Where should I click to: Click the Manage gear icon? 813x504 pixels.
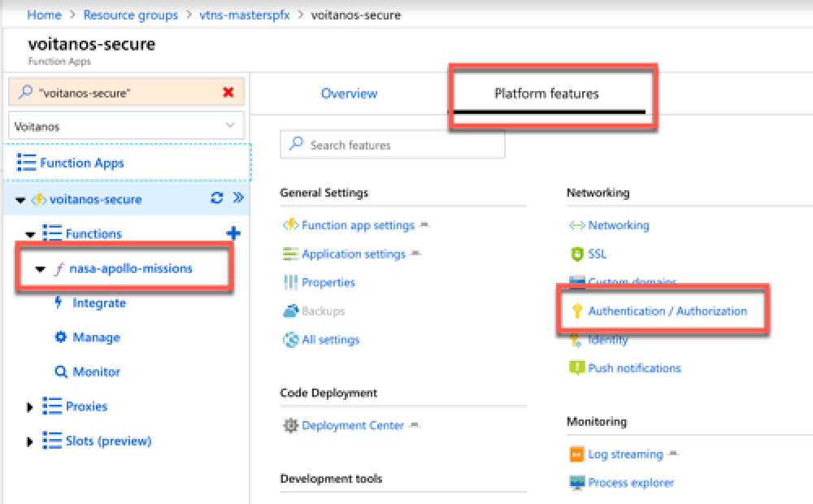(61, 337)
